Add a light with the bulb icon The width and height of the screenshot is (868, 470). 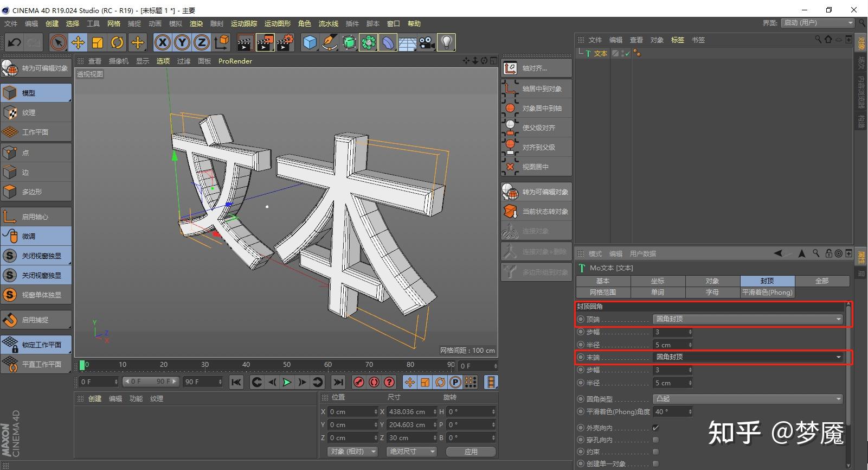(446, 42)
